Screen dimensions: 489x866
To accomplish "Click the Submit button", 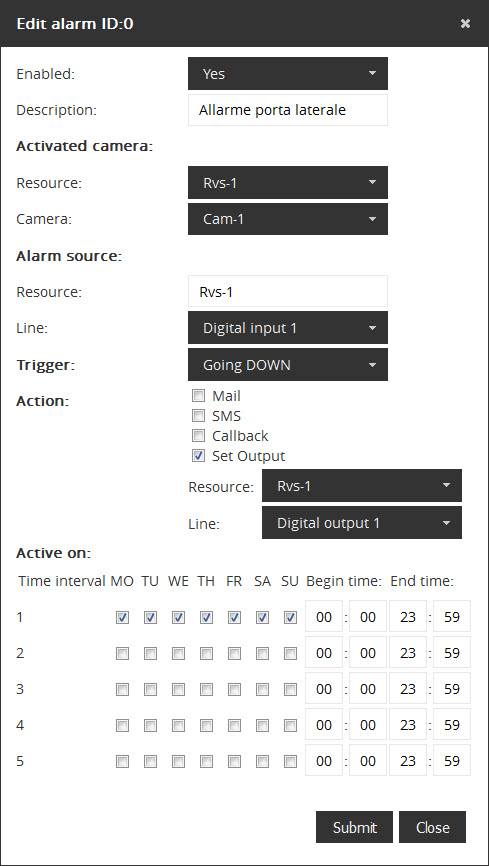I will click(354, 827).
